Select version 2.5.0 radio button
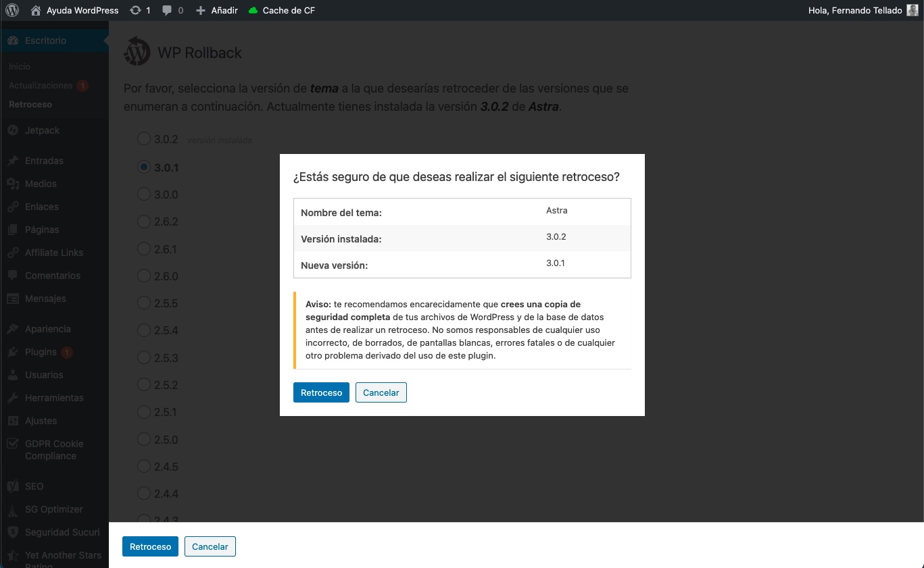Viewport: 924px width, 568px height. tap(143, 439)
